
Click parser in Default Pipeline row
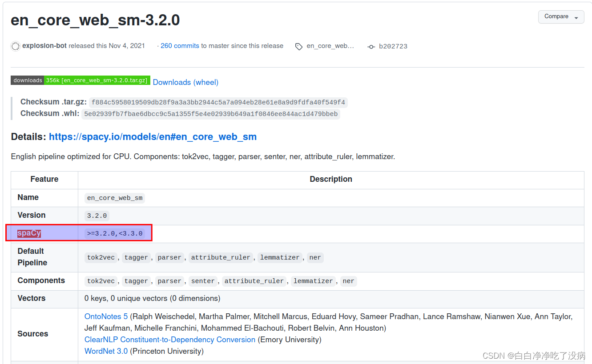[x=169, y=257]
